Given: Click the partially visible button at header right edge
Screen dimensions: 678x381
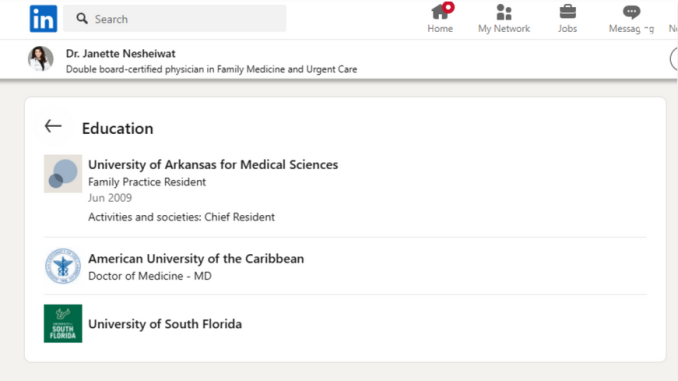Looking at the screenshot, I should 674,59.
